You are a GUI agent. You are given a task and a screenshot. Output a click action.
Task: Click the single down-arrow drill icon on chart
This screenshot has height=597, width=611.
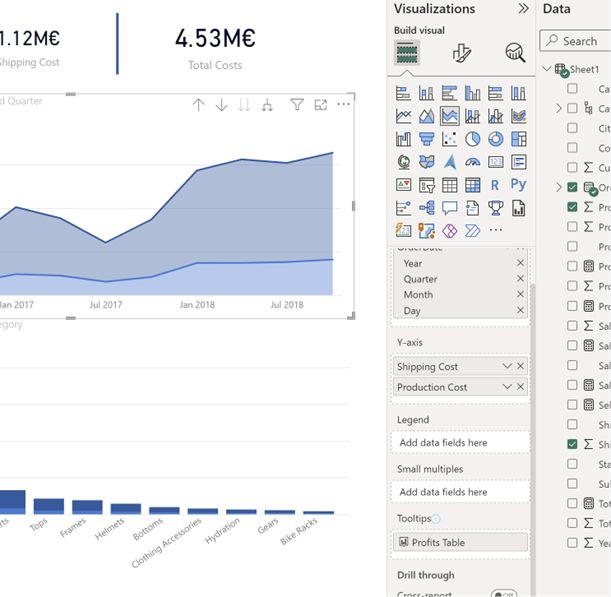(221, 105)
